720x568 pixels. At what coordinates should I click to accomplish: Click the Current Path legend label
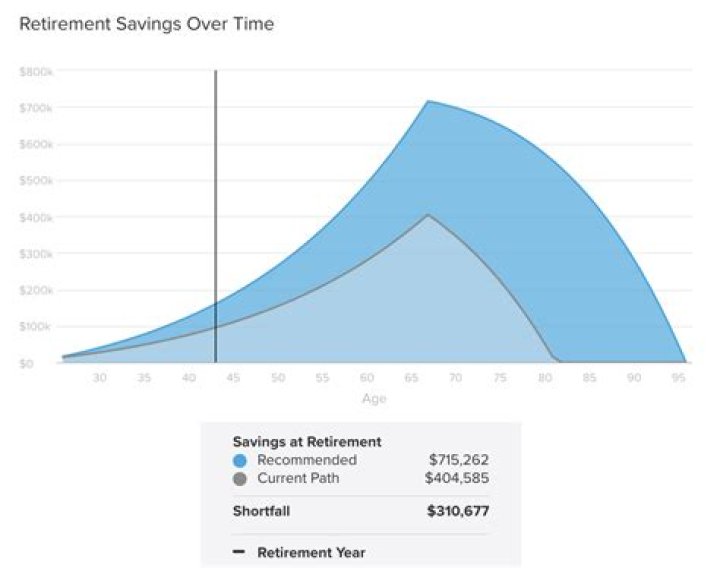pos(298,478)
